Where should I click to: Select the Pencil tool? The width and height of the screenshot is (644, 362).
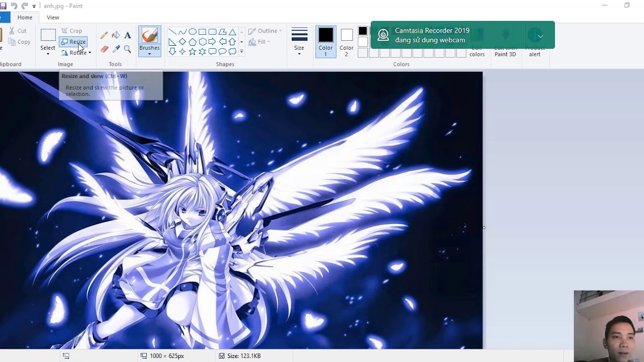coord(104,35)
